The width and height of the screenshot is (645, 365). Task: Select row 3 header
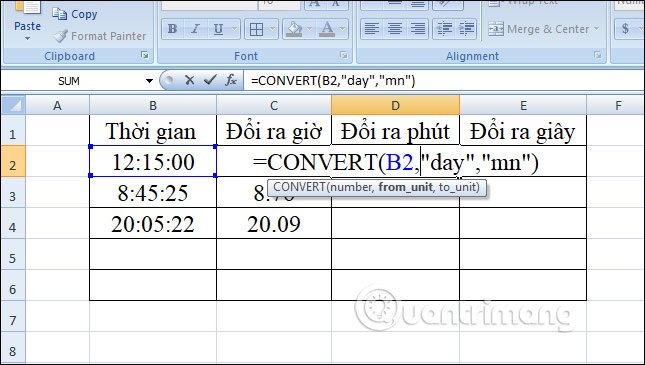(13, 192)
